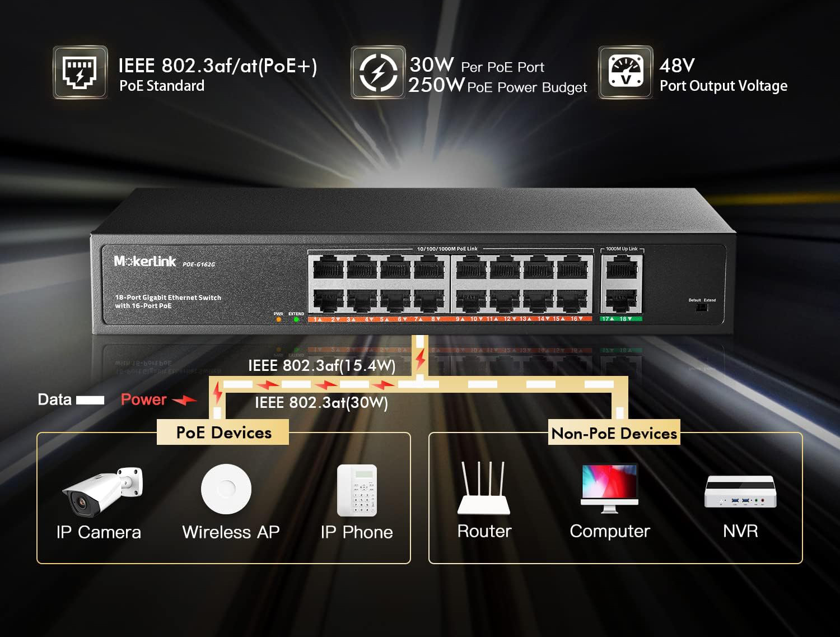840x637 pixels.
Task: Click the Router icon with four antennas
Action: pyautogui.click(x=484, y=489)
